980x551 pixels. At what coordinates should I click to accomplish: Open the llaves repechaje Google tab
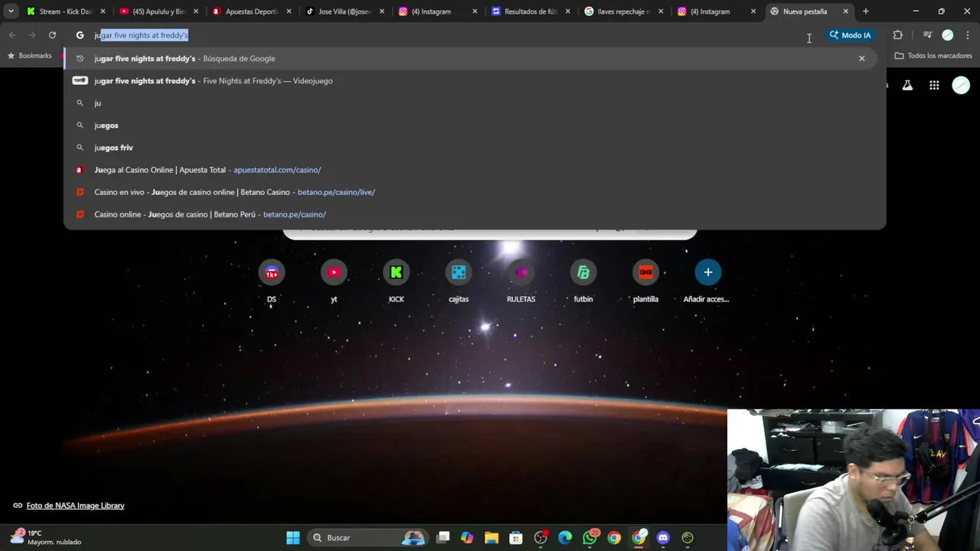[x=622, y=11]
